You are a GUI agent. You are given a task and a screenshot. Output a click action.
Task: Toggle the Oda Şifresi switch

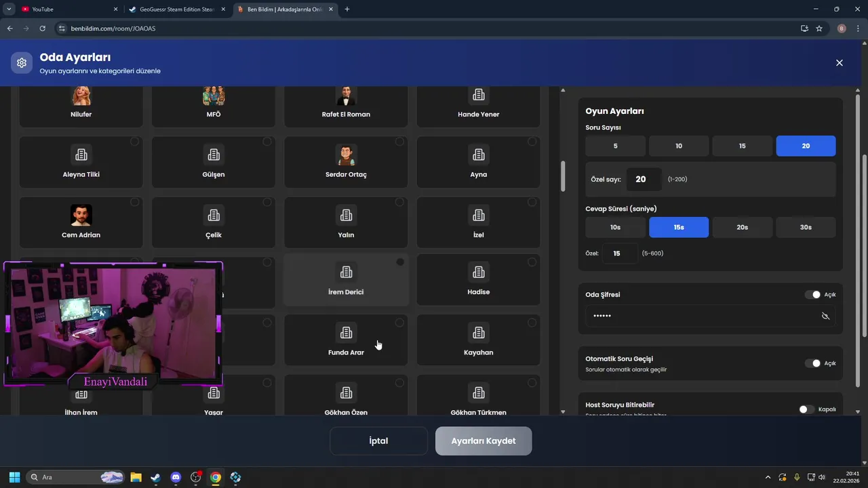(812, 295)
